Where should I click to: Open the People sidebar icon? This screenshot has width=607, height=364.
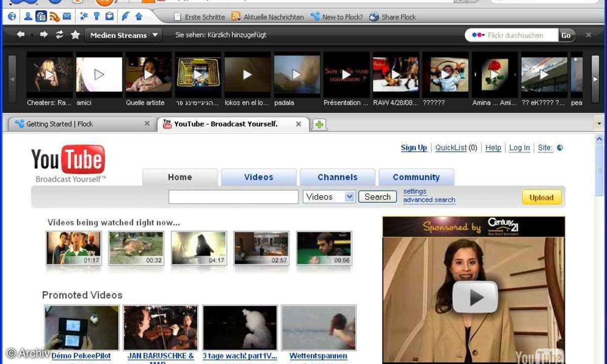point(28,17)
